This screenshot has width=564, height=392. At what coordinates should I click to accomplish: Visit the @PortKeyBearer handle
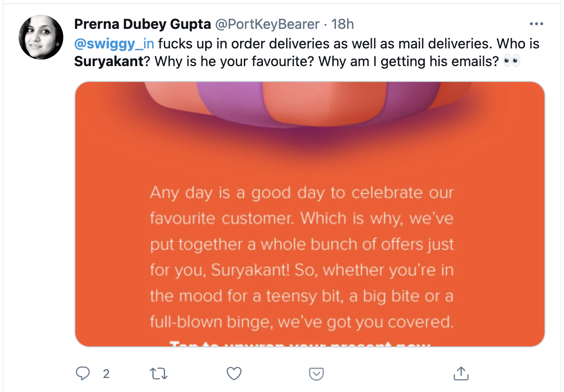click(x=267, y=25)
